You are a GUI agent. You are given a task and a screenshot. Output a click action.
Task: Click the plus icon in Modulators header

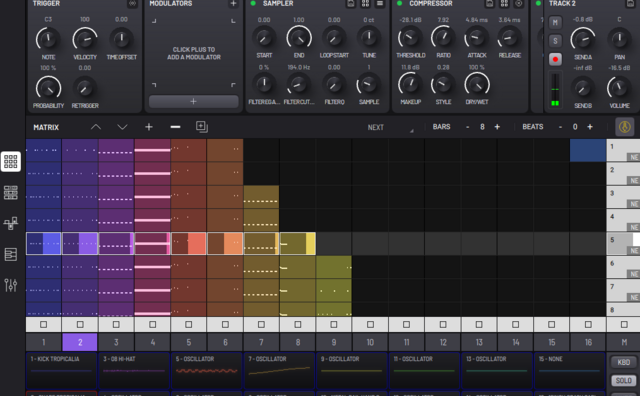click(233, 3)
